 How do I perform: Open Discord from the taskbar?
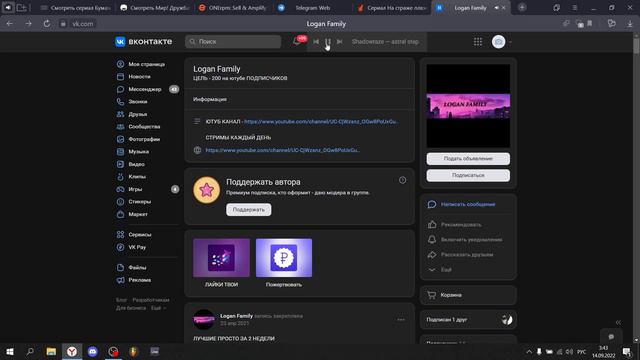(93, 351)
